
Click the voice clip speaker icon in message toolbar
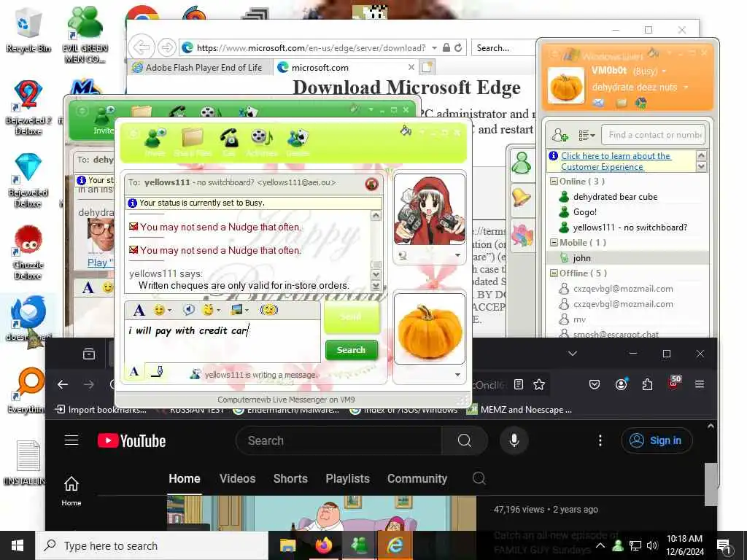[189, 310]
